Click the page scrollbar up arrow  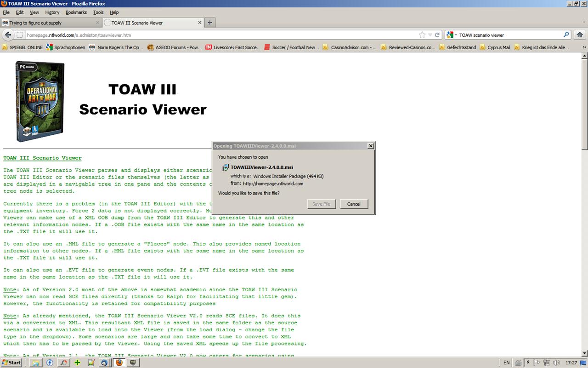(584, 56)
